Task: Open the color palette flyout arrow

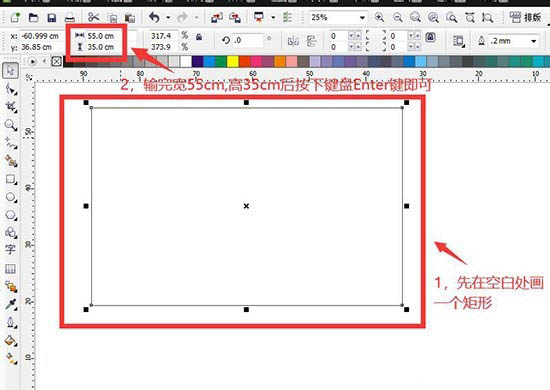Action: click(32, 62)
